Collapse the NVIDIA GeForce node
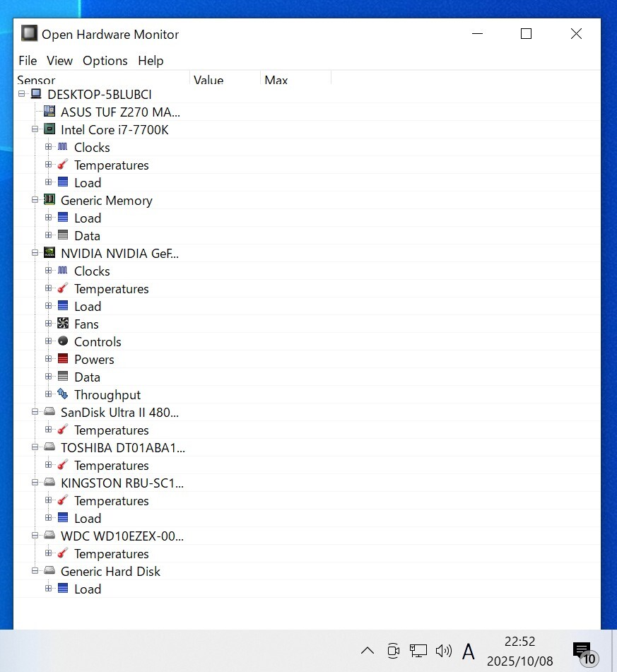Viewport: 617px width, 672px height. click(x=35, y=253)
